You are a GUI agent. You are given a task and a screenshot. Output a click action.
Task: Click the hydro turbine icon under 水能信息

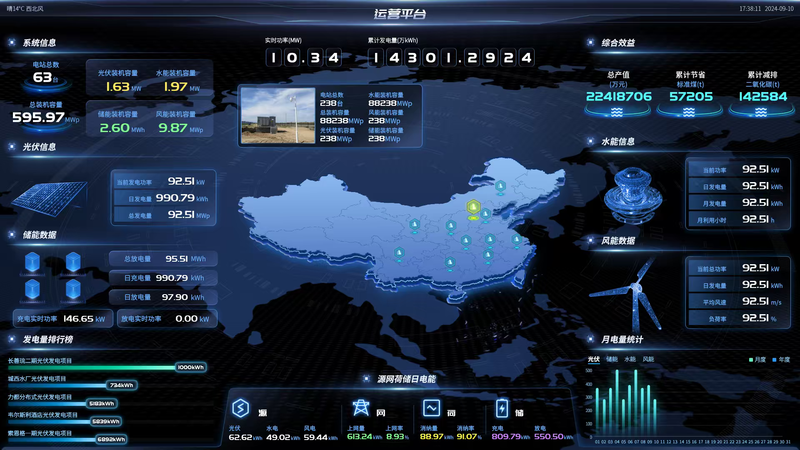coord(632,192)
